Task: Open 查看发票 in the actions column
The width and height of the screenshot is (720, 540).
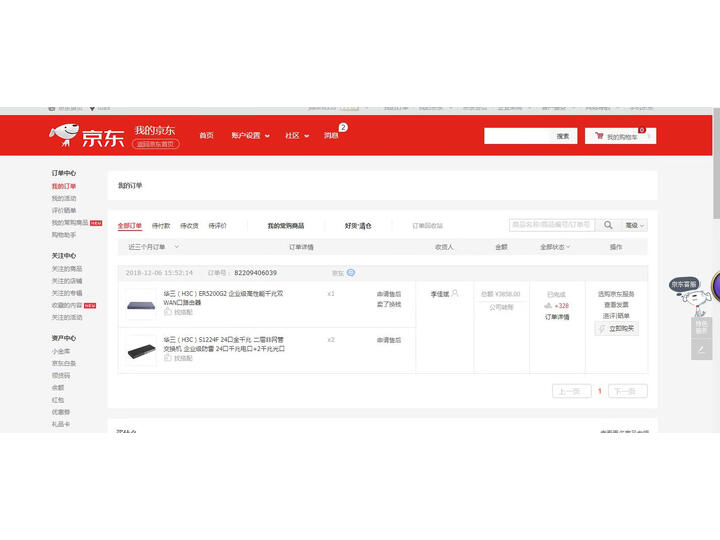Action: 616,305
